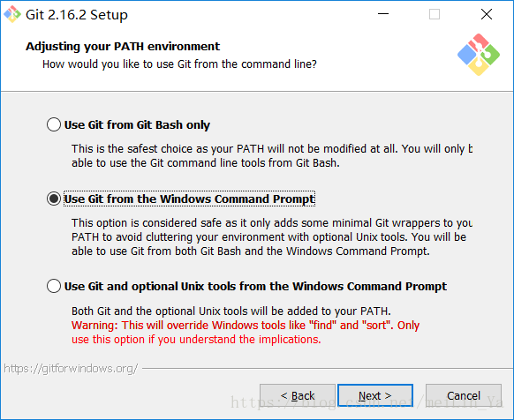The image size is (514, 420).
Task: Click the Git icon in the title bar
Action: pyautogui.click(x=12, y=14)
